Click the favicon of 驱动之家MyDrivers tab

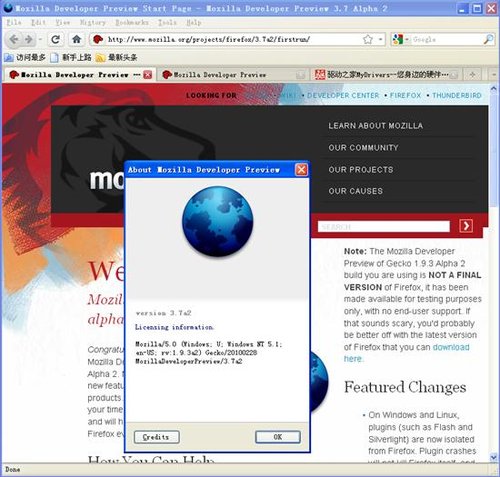tap(320, 75)
